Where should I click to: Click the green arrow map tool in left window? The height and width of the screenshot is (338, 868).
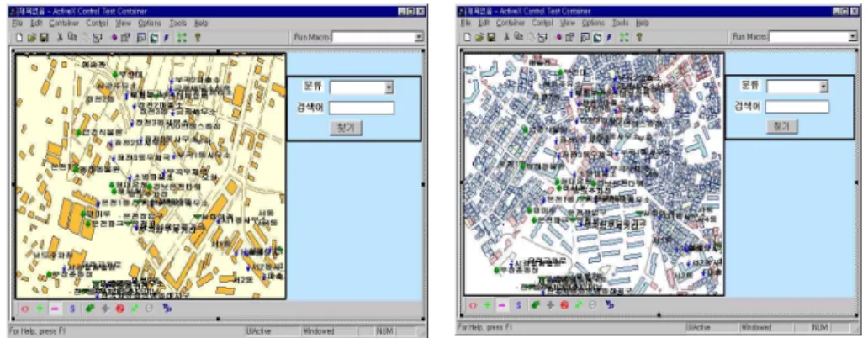(134, 308)
